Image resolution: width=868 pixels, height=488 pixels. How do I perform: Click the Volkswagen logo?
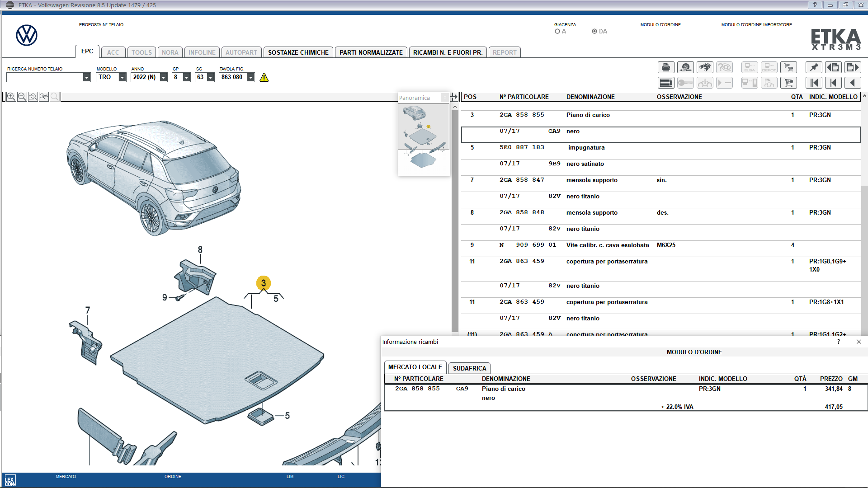27,35
